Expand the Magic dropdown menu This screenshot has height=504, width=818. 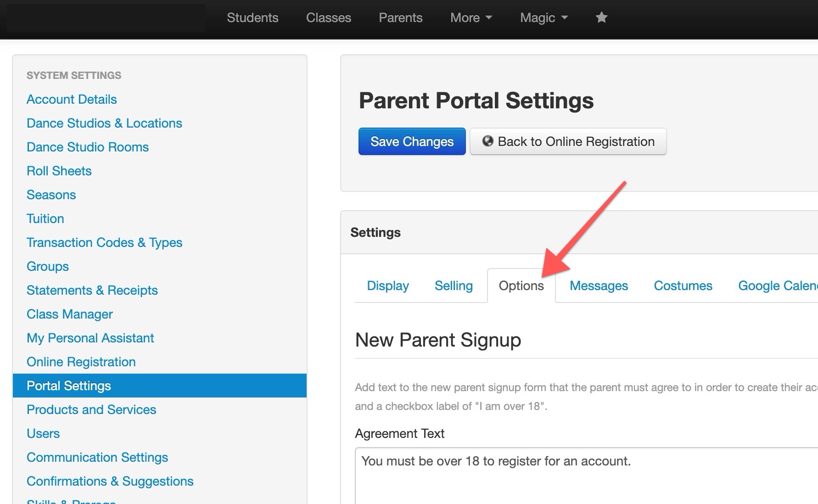tap(544, 17)
